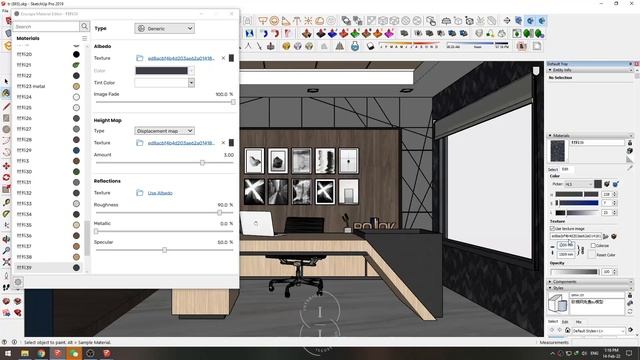Enable the Colorize checkbox

pyautogui.click(x=593, y=246)
